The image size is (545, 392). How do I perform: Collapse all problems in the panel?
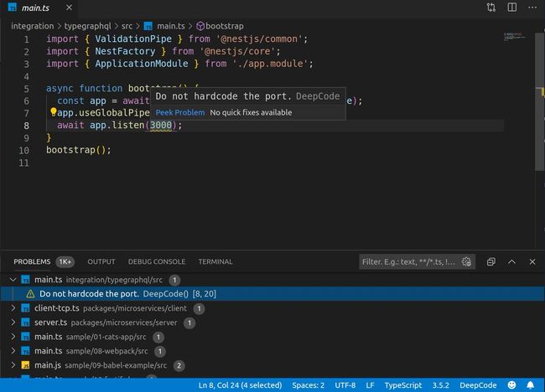point(491,262)
